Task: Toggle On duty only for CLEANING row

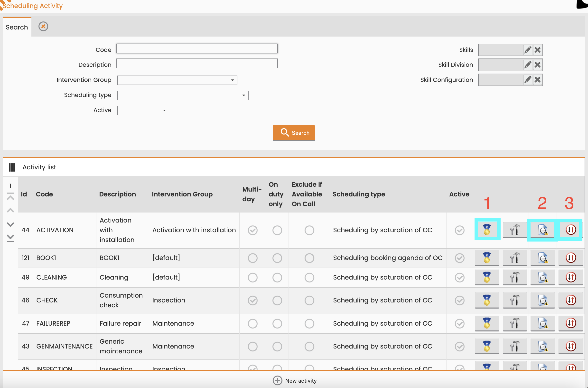Action: coord(277,278)
